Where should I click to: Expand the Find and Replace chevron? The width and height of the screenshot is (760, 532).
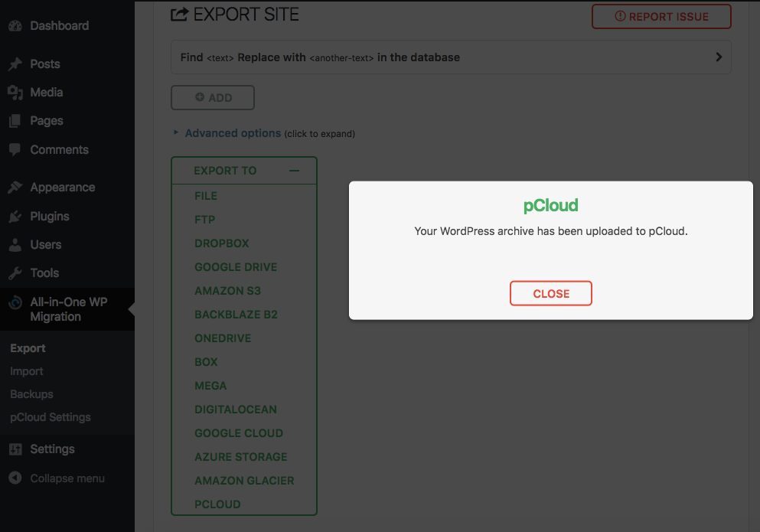point(719,57)
